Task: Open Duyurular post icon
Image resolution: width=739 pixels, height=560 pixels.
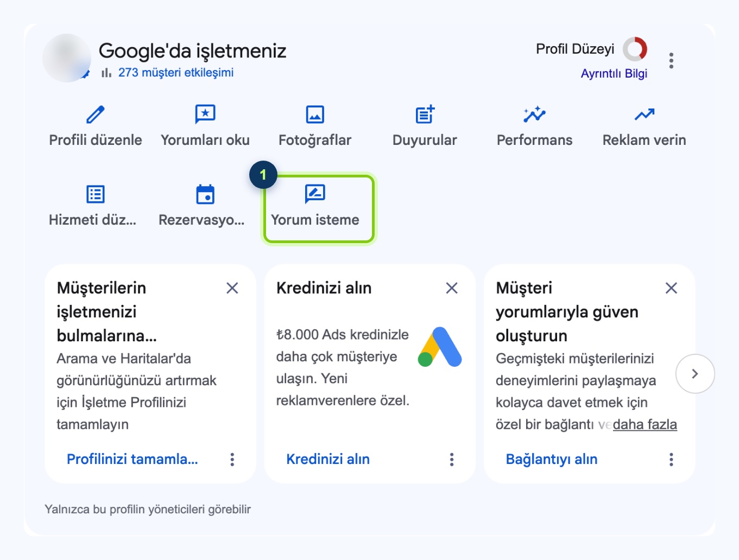Action: click(x=425, y=114)
